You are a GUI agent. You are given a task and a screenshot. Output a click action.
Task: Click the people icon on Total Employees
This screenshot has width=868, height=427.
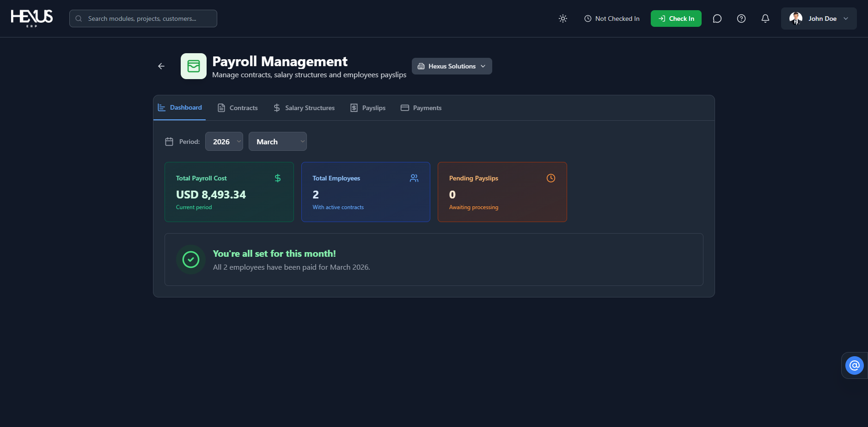414,178
